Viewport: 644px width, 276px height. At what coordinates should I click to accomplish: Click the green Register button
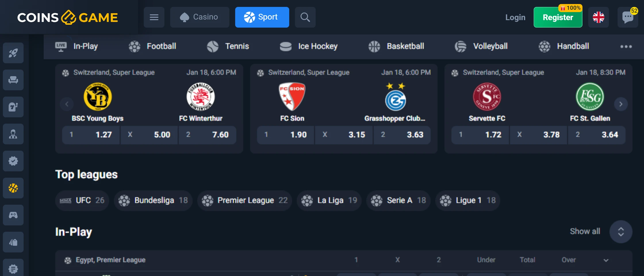tap(558, 17)
